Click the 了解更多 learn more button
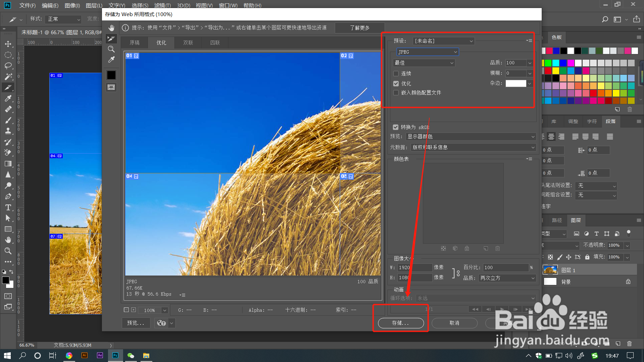 point(360,28)
